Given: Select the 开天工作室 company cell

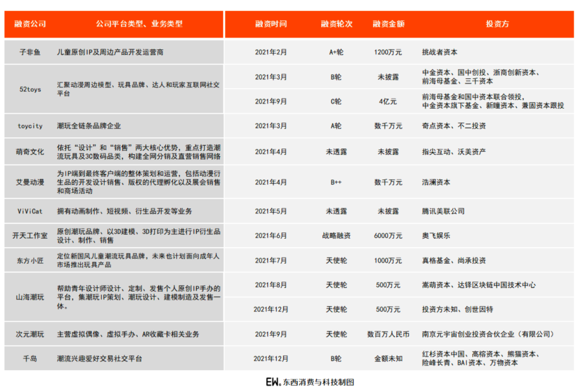Looking at the screenshot, I should [x=30, y=236].
